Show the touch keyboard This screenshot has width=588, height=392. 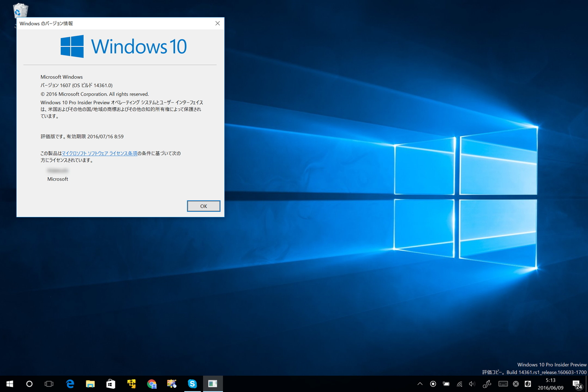(x=503, y=384)
